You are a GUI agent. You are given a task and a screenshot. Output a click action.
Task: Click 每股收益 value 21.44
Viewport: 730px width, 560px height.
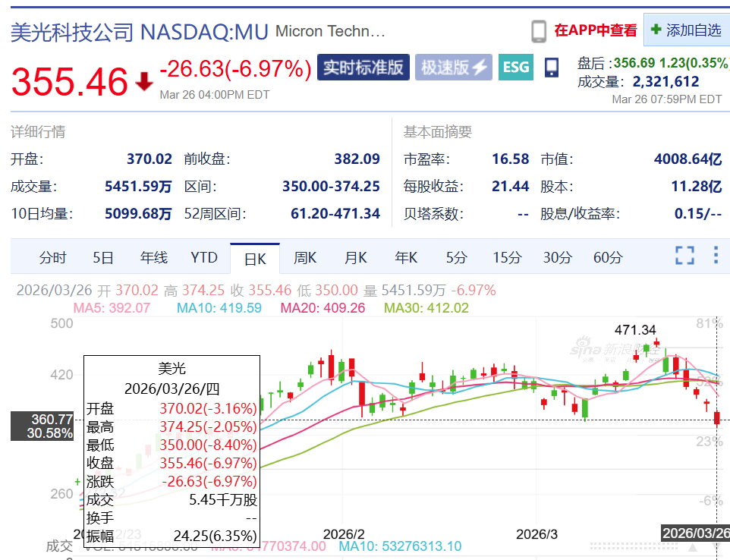coord(511,187)
